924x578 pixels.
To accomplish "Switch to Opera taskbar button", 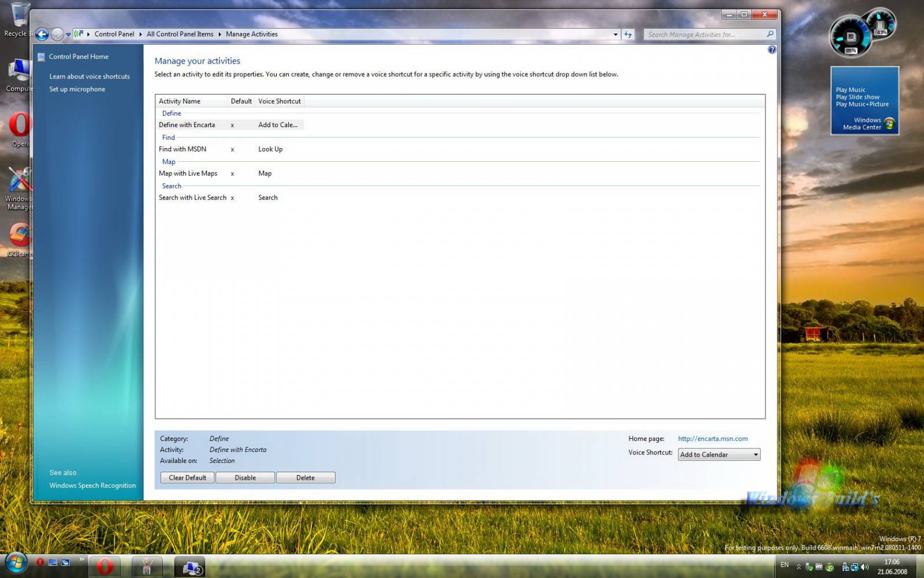I will point(105,567).
